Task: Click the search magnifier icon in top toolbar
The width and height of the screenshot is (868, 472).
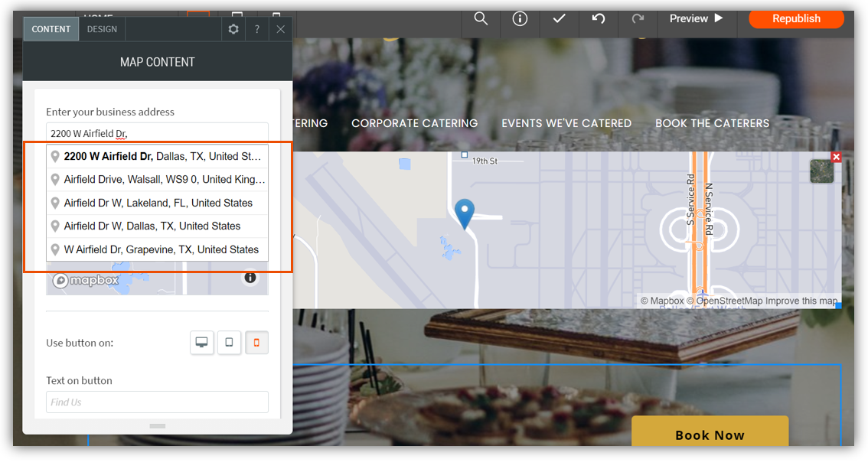Action: point(481,19)
